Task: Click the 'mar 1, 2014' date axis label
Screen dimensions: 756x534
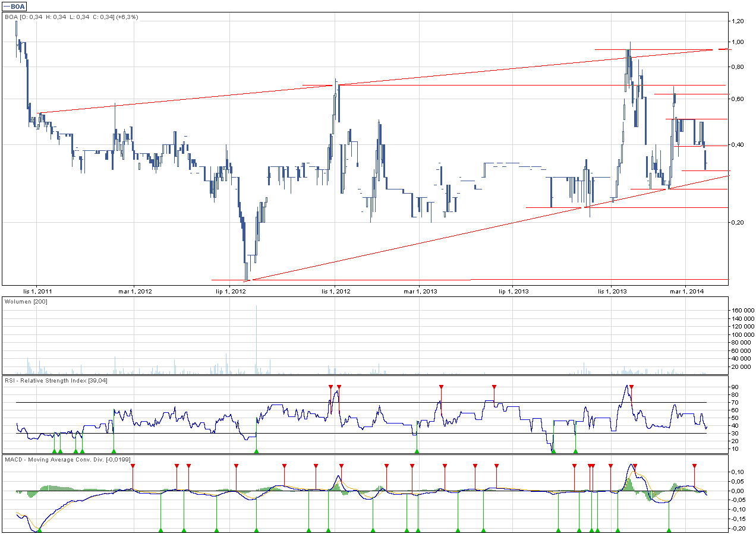Action: 686,291
